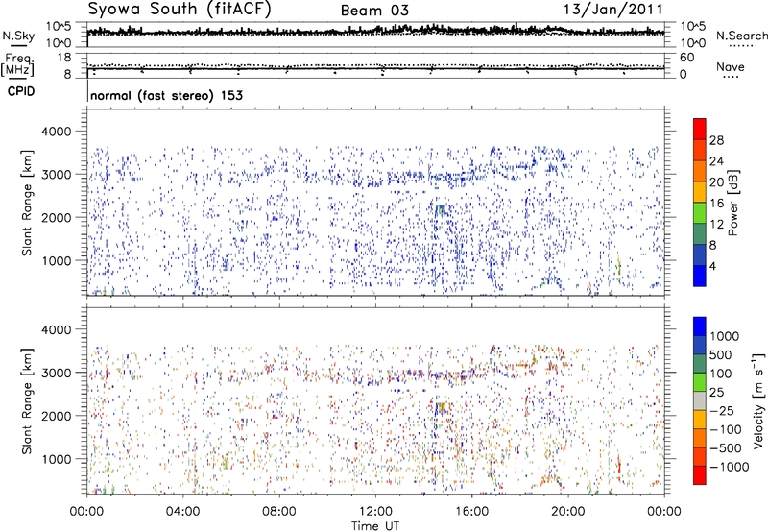Click the 'N.Sky' legend label
This screenshot has height=532, width=768.
tap(18, 36)
